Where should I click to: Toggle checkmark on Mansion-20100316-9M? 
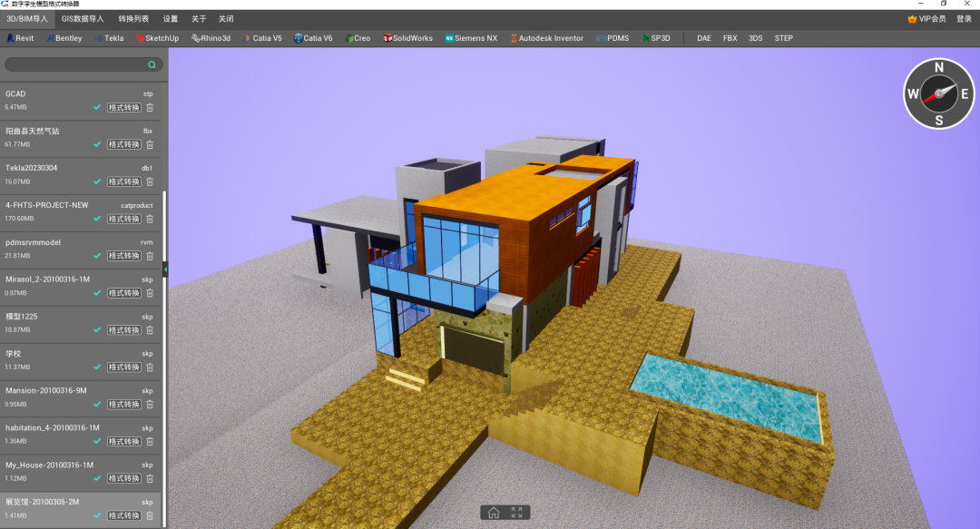click(97, 405)
